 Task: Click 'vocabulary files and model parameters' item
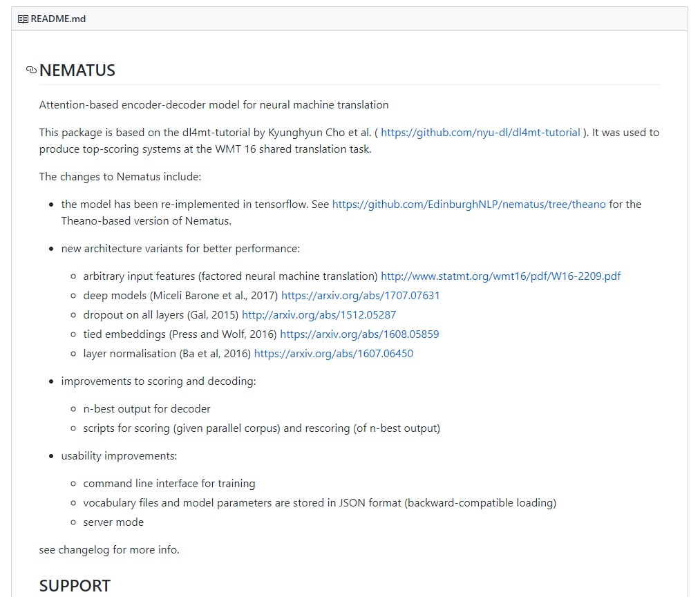(x=320, y=503)
